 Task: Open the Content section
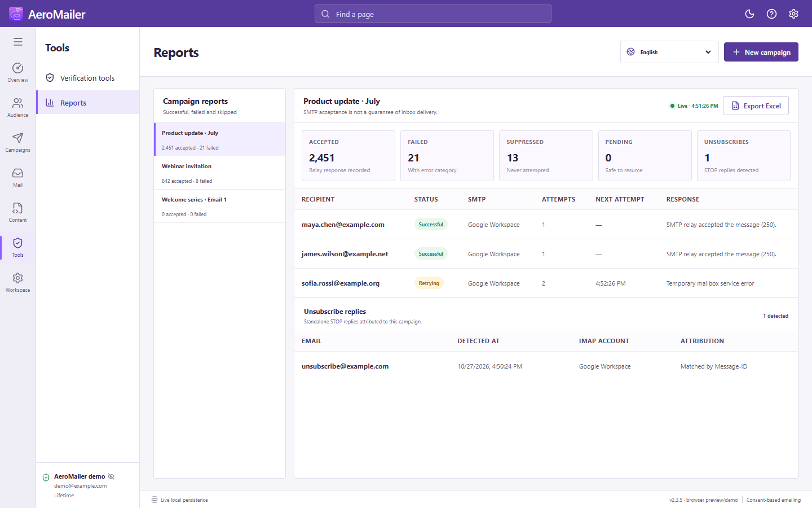[18, 212]
